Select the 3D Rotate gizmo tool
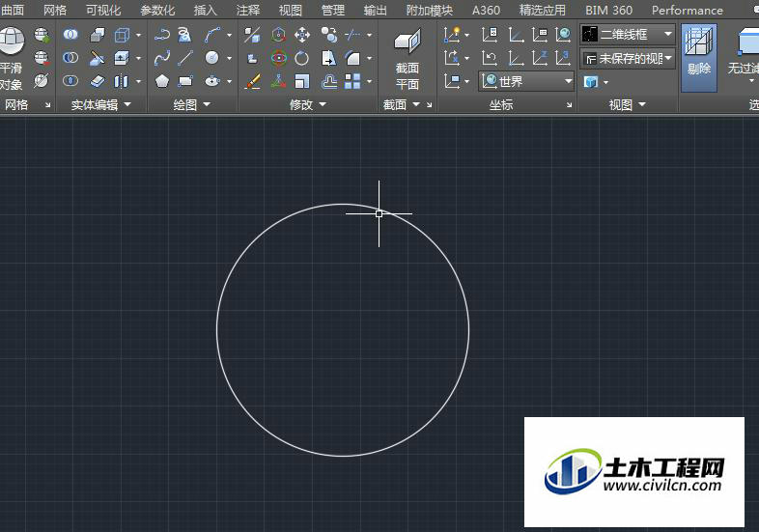Image resolution: width=759 pixels, height=532 pixels. [278, 58]
